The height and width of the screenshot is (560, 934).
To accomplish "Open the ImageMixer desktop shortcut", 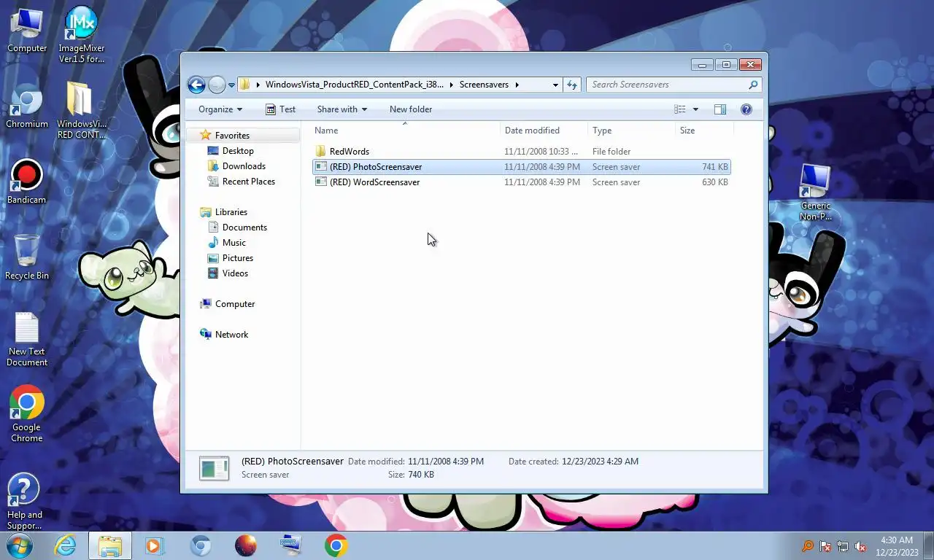I will pyautogui.click(x=81, y=35).
